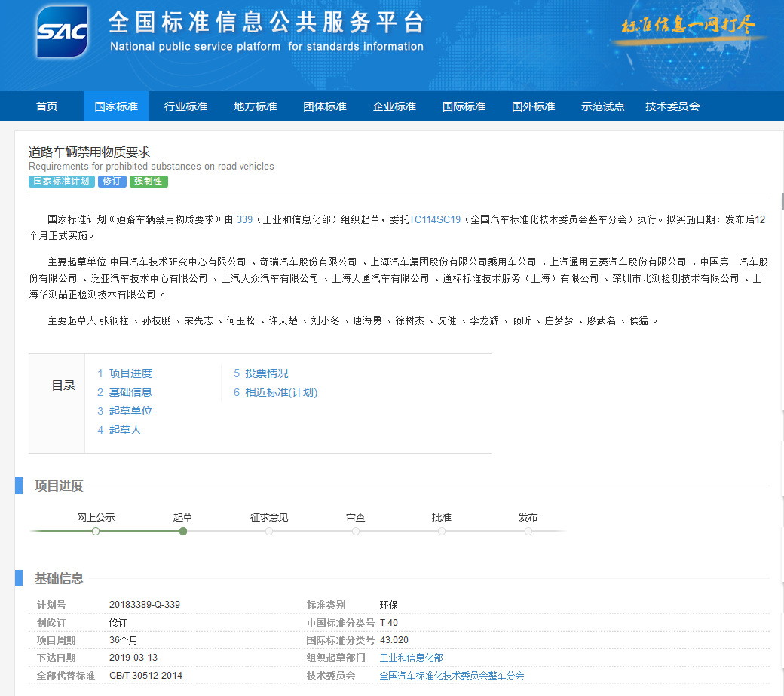The height and width of the screenshot is (696, 784).
Task: Click the 网上公示 progress marker
Action: (x=96, y=531)
